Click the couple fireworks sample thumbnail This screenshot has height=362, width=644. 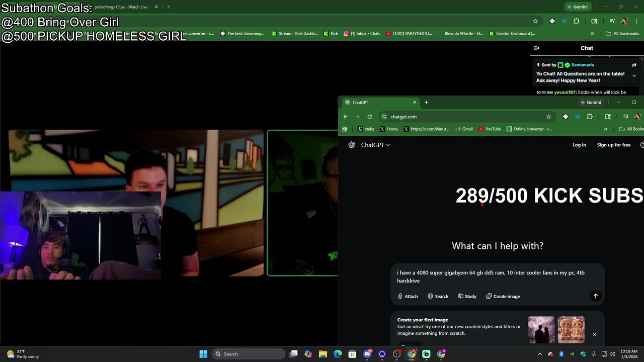pos(541,330)
